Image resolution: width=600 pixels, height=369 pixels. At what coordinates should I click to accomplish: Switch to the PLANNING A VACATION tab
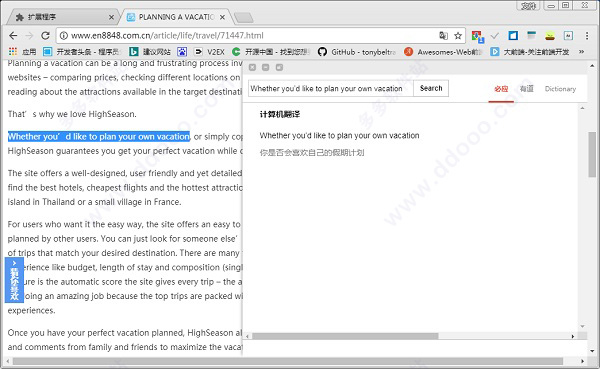[176, 17]
